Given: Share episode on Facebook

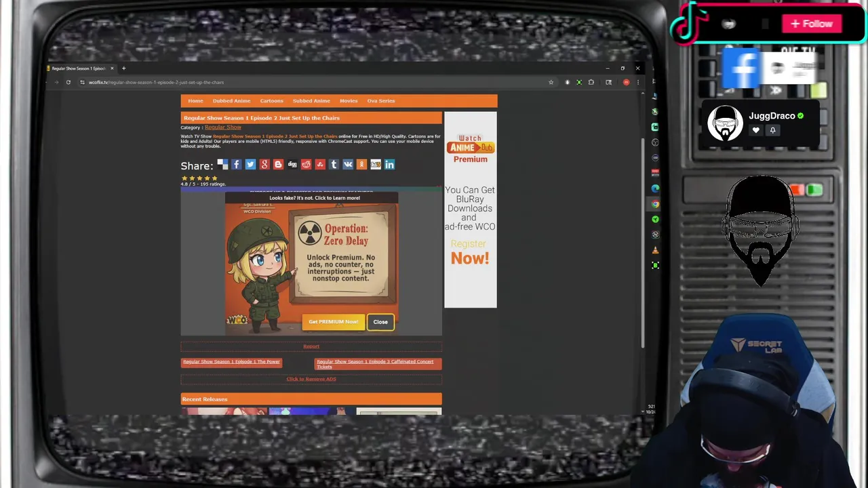Looking at the screenshot, I should tap(236, 165).
